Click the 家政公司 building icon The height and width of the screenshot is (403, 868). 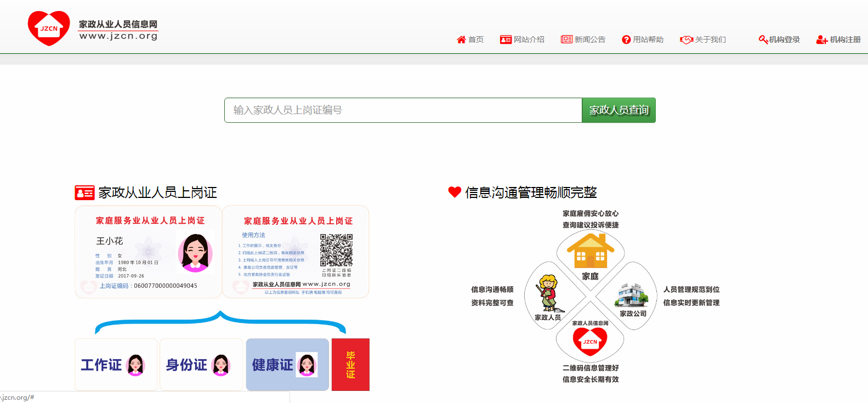point(632,295)
